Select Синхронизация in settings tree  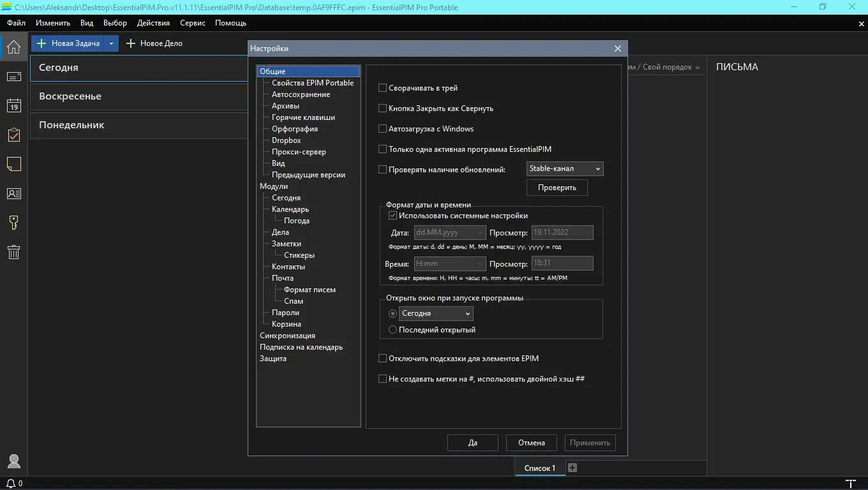click(287, 336)
